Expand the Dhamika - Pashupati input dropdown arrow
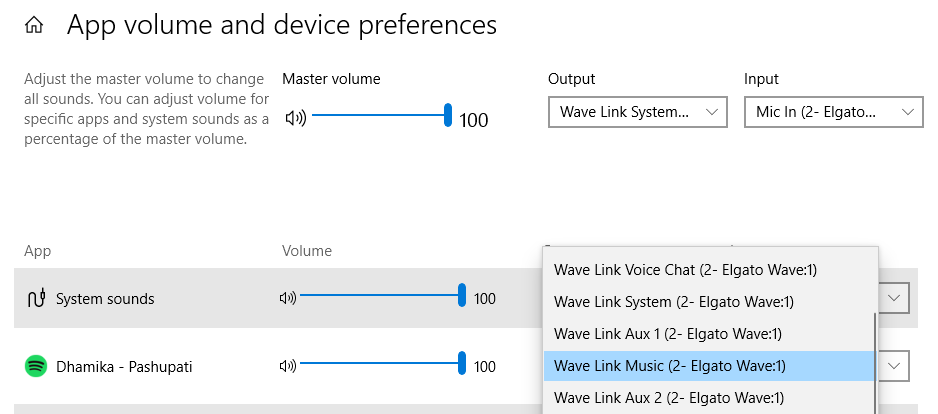 click(895, 366)
